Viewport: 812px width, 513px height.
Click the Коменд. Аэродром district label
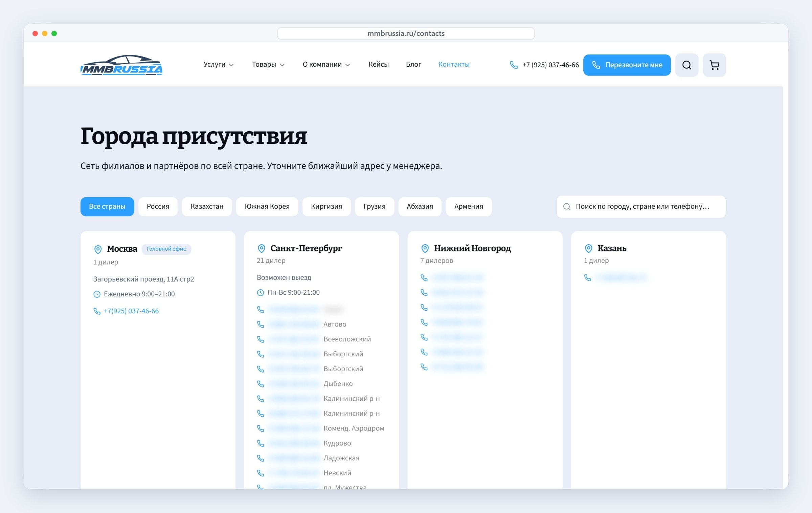pos(354,428)
